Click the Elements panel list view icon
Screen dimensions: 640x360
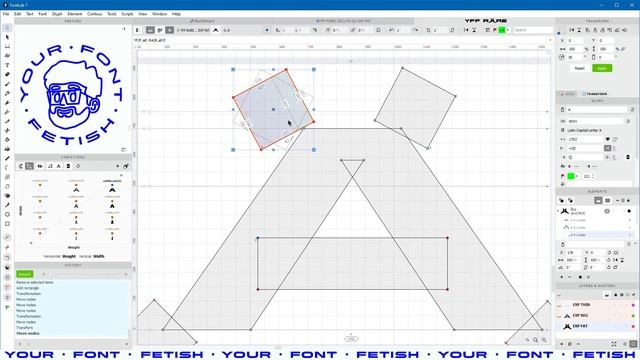coord(607,200)
